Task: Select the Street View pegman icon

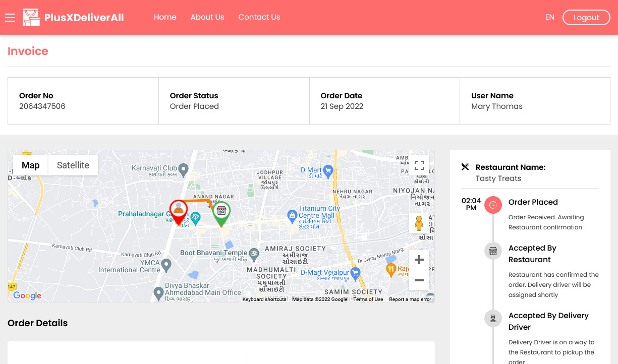Action: (419, 223)
